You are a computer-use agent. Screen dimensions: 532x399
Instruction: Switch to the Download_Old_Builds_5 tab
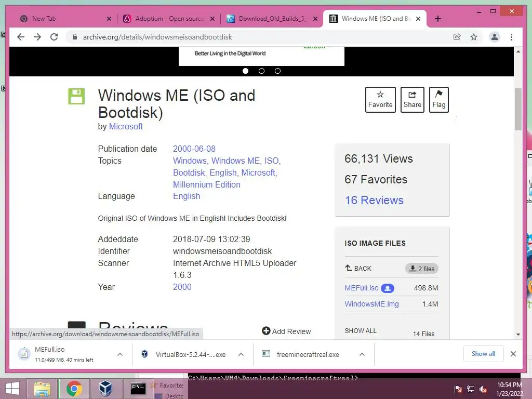[x=272, y=19]
